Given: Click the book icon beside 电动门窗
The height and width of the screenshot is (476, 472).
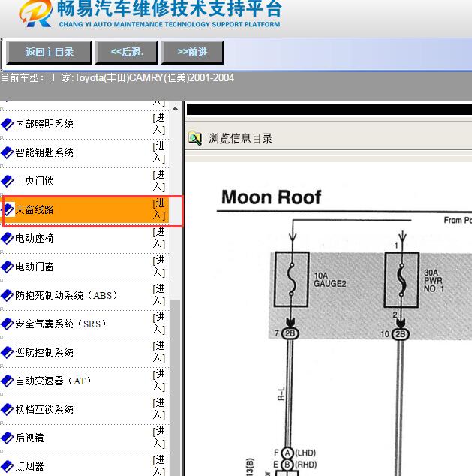Looking at the screenshot, I should pos(8,267).
